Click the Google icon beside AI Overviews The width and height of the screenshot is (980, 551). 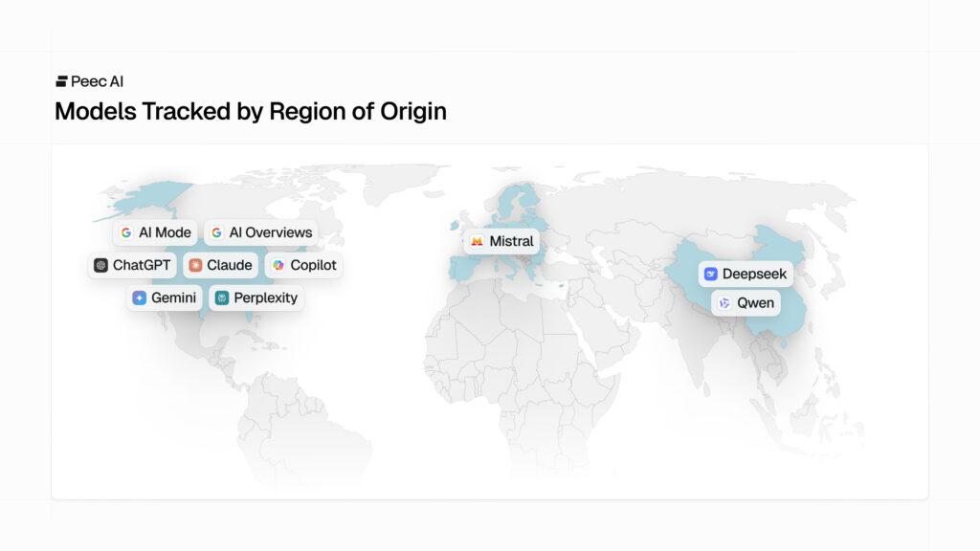tap(216, 232)
